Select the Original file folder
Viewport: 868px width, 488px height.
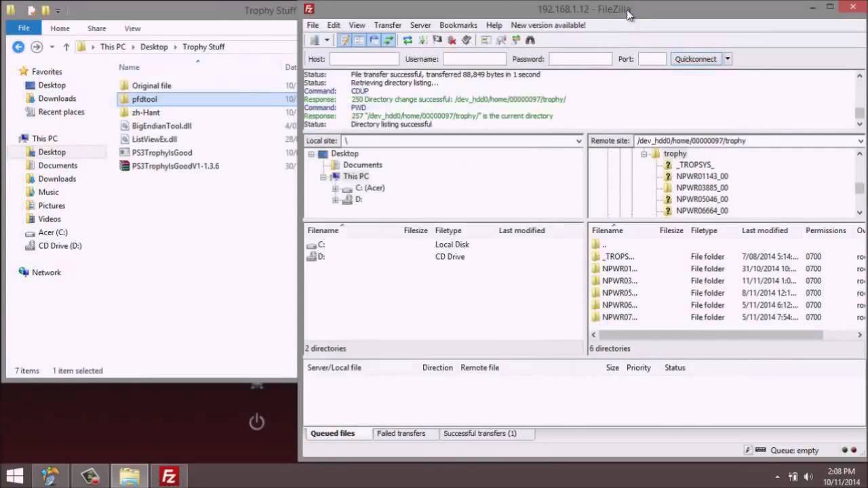point(151,86)
